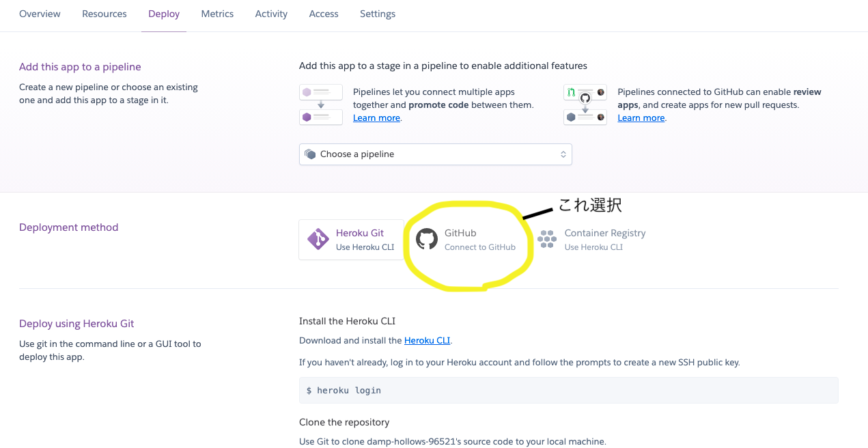Viewport: 868px width, 448px height.
Task: Open the Settings tab
Action: pos(378,14)
